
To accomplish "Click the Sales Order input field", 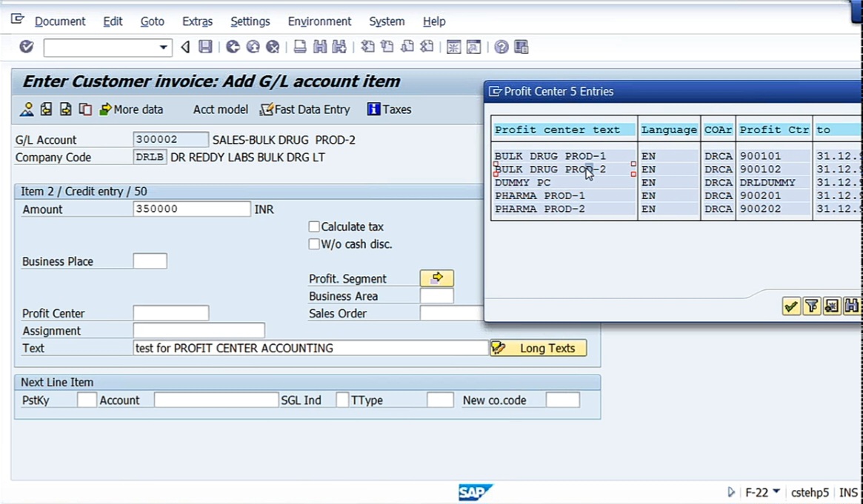I will (x=452, y=313).
